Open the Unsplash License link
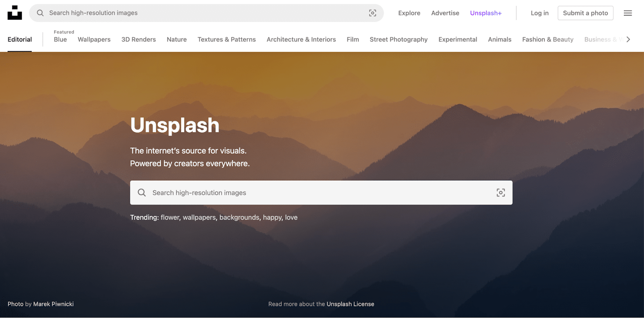The width and height of the screenshot is (644, 318). (x=351, y=304)
